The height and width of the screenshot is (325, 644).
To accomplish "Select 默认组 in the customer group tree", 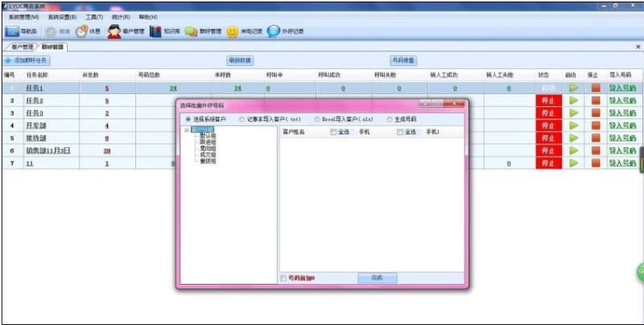I will [x=208, y=135].
